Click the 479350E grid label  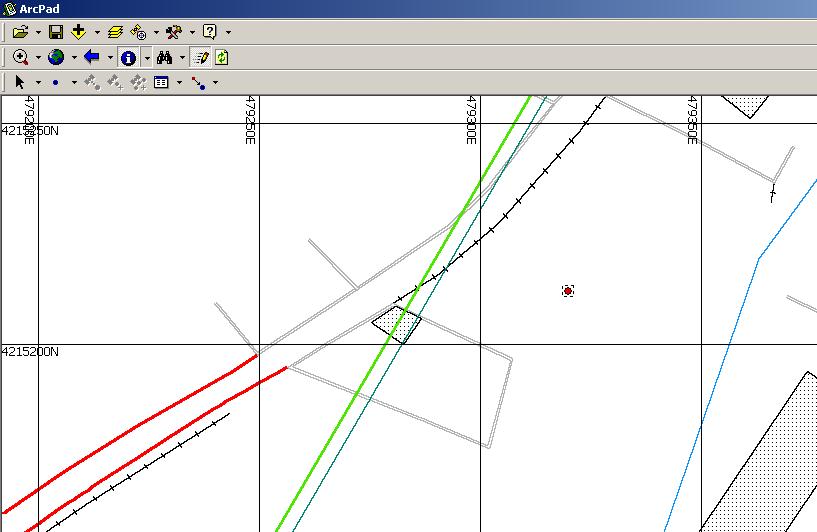click(692, 120)
